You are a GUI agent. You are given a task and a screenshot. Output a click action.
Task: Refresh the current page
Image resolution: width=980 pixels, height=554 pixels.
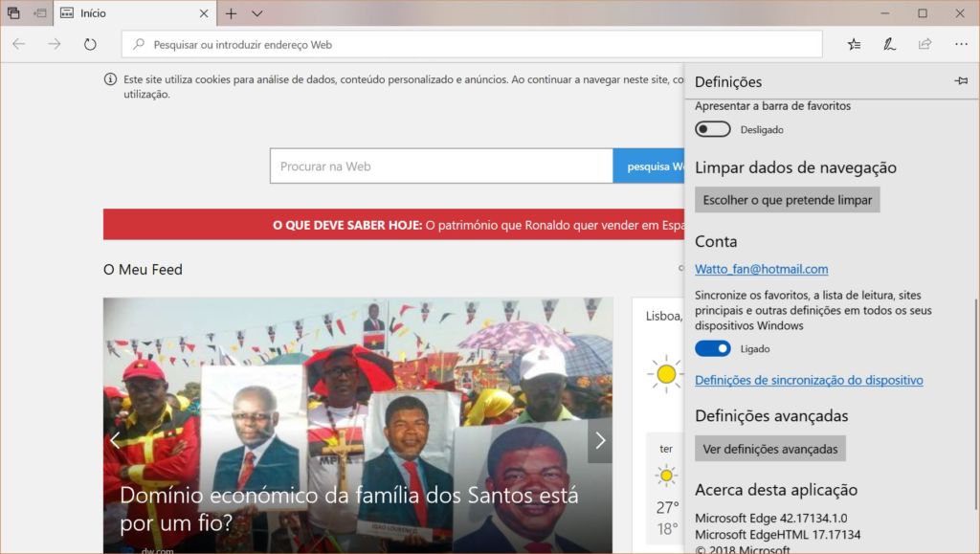click(90, 44)
